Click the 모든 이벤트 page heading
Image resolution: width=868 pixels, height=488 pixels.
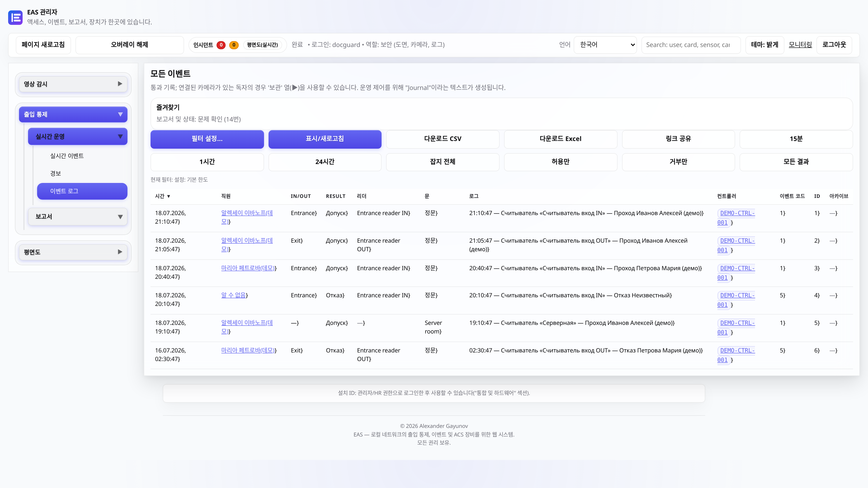[170, 74]
